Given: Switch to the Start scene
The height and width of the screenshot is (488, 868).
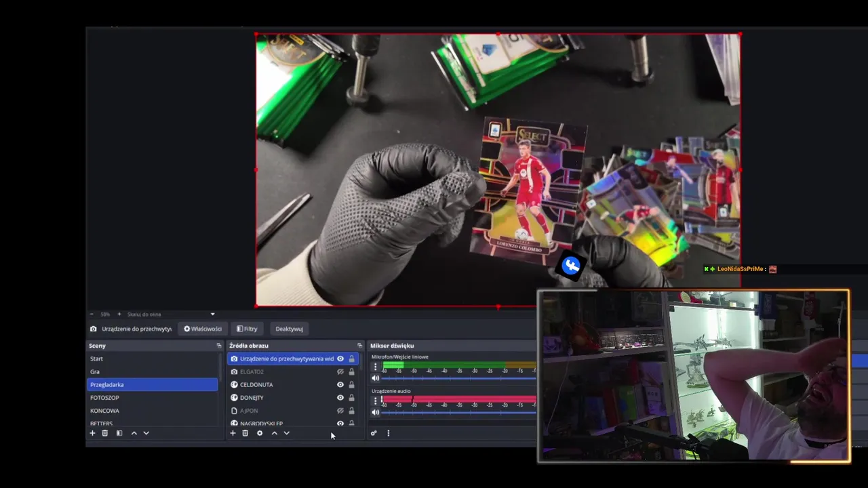Looking at the screenshot, I should 153,359.
